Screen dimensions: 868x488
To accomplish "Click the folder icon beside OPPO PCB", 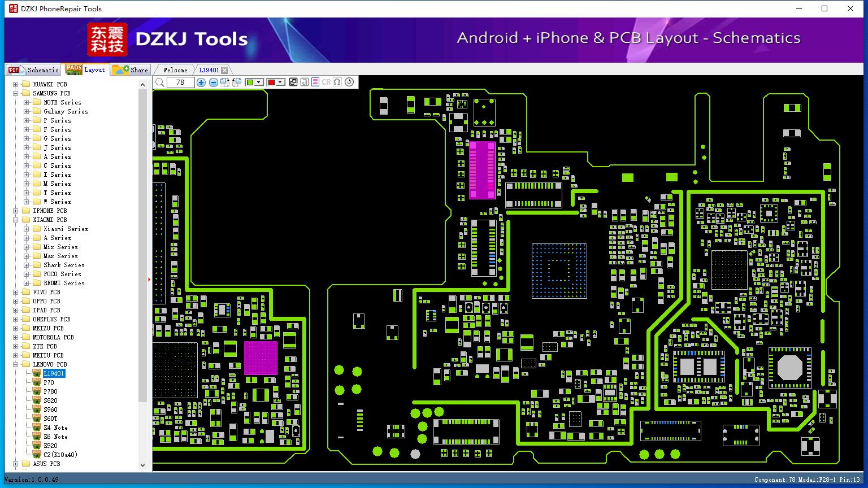I will point(25,301).
